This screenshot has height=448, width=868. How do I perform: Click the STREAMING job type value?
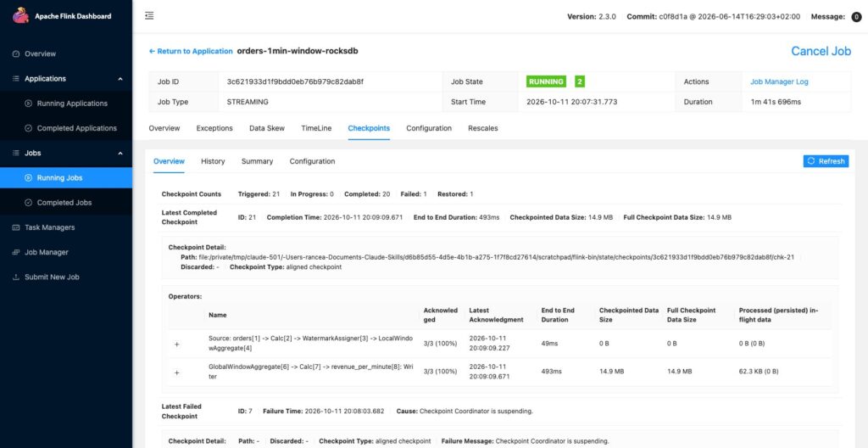(x=248, y=102)
